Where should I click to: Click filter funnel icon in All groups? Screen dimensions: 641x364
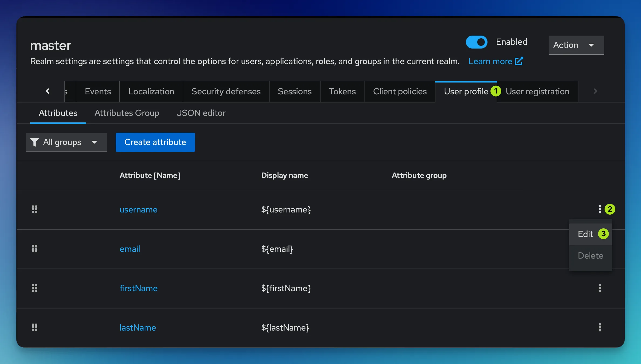(35, 142)
